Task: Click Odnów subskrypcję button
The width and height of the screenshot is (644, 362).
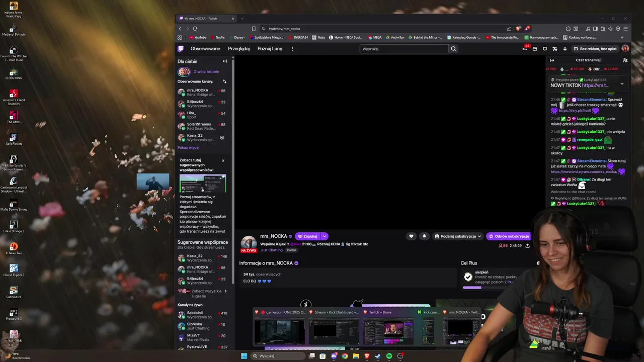Action: (x=508, y=236)
